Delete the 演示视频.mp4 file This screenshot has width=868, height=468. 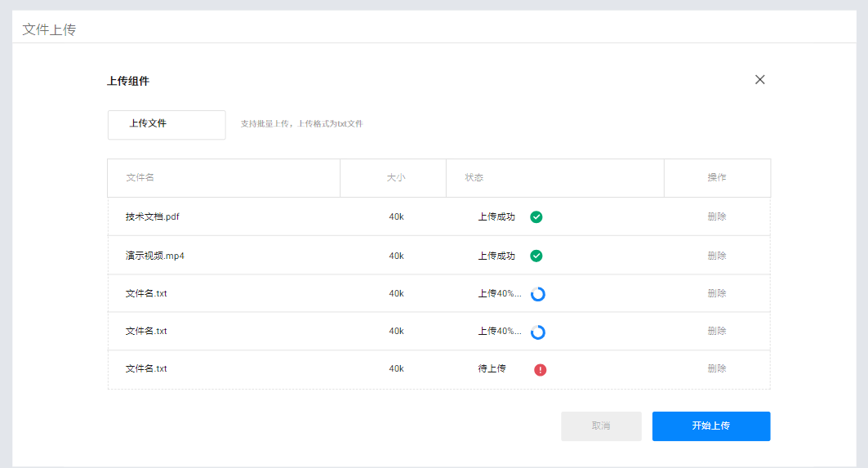coord(716,256)
